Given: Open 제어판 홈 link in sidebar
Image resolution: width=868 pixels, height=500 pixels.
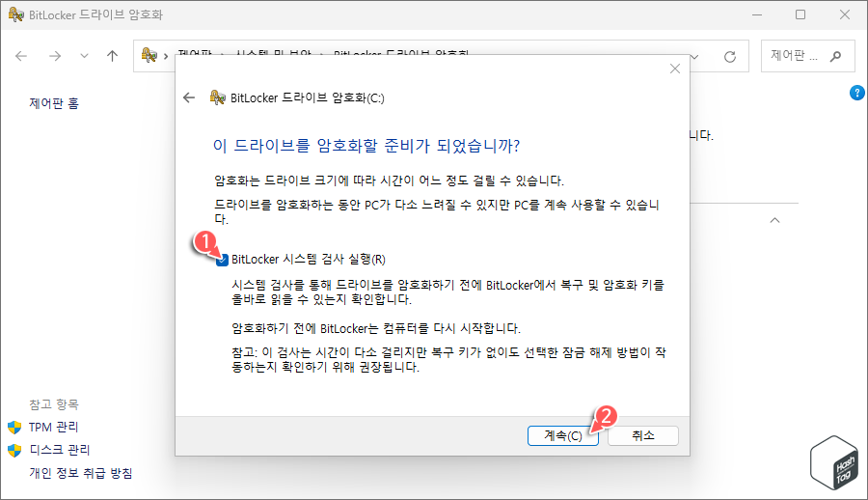Looking at the screenshot, I should [x=54, y=103].
